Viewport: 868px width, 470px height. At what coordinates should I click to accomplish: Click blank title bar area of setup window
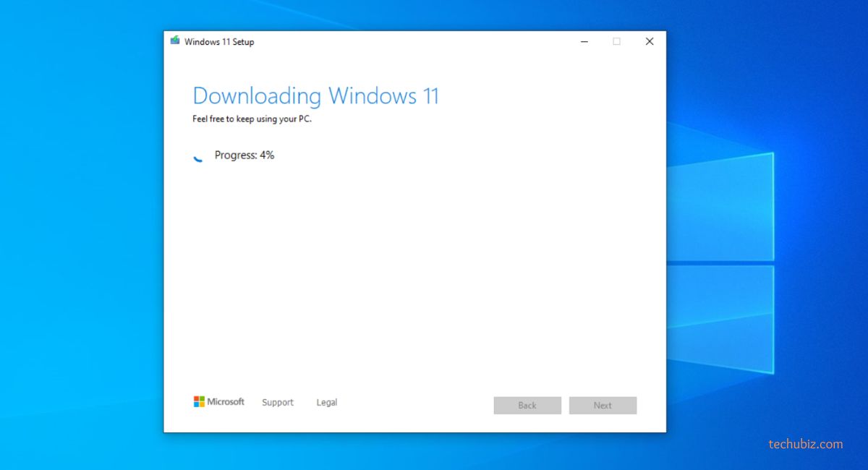pyautogui.click(x=412, y=42)
